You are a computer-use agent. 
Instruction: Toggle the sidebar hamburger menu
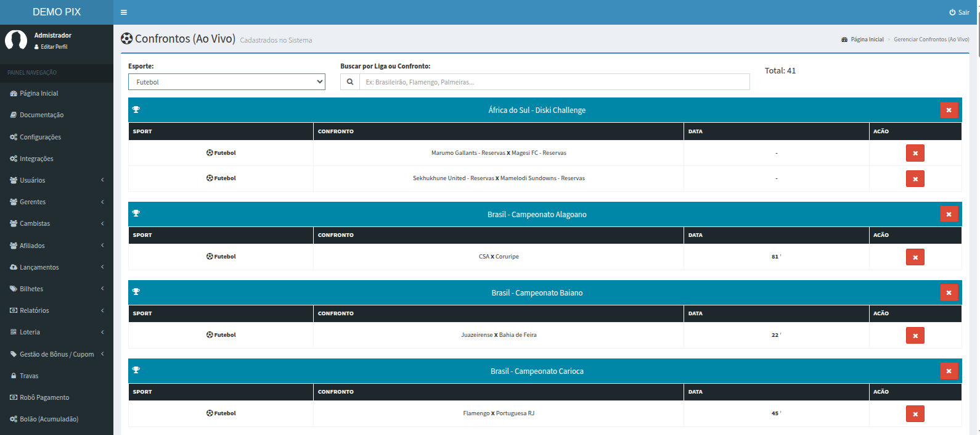click(124, 12)
